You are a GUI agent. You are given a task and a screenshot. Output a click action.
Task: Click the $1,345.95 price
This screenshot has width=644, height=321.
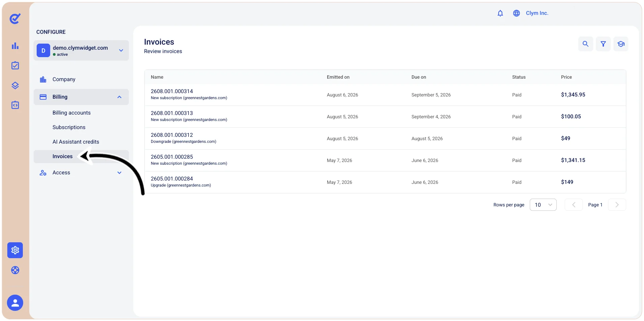click(573, 95)
